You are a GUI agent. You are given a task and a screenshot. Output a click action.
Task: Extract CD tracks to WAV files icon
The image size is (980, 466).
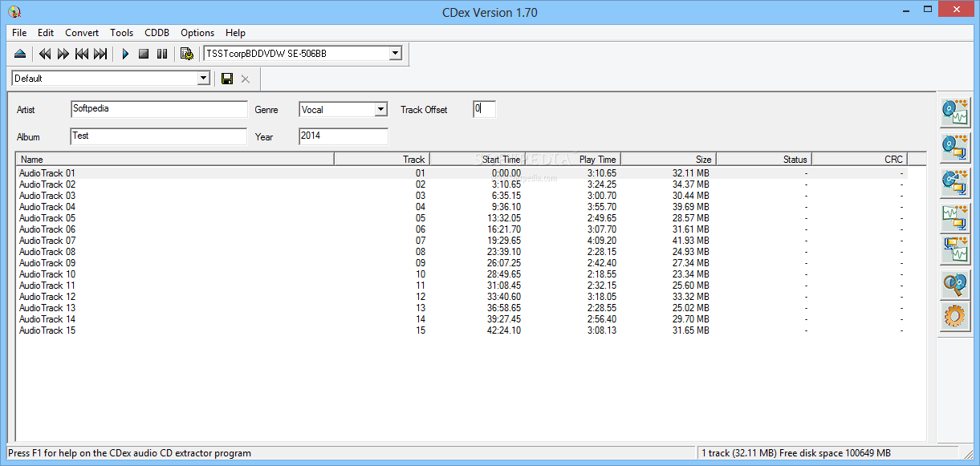point(955,112)
